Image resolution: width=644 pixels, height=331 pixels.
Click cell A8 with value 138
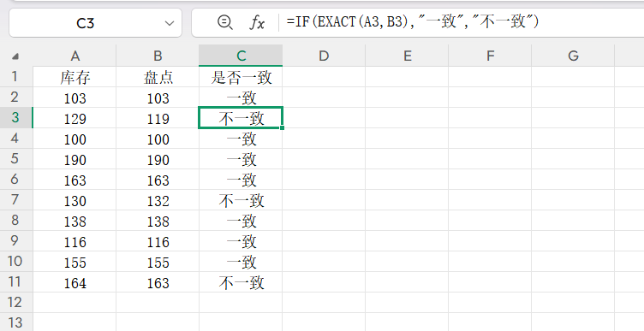click(x=75, y=221)
